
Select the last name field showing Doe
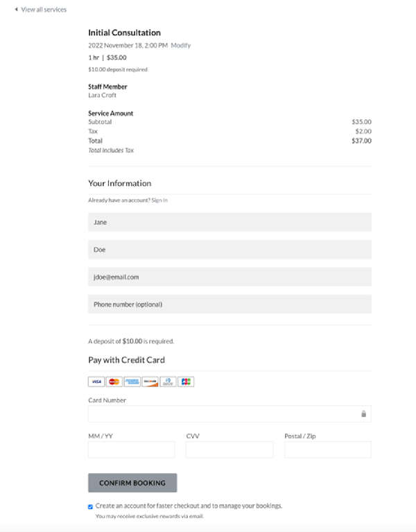pos(230,250)
